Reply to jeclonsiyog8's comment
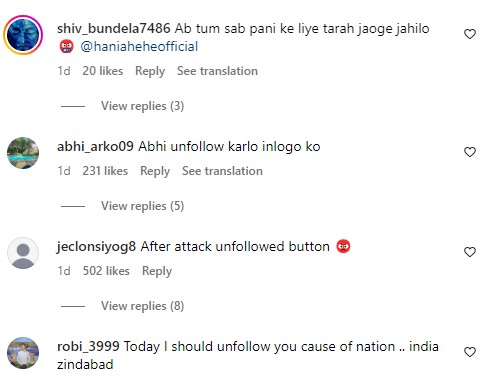 point(157,271)
